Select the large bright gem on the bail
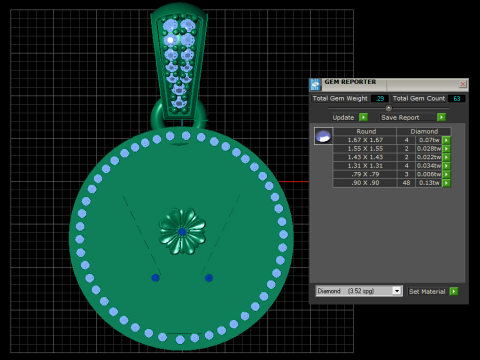The width and height of the screenshot is (480, 360). tap(171, 40)
